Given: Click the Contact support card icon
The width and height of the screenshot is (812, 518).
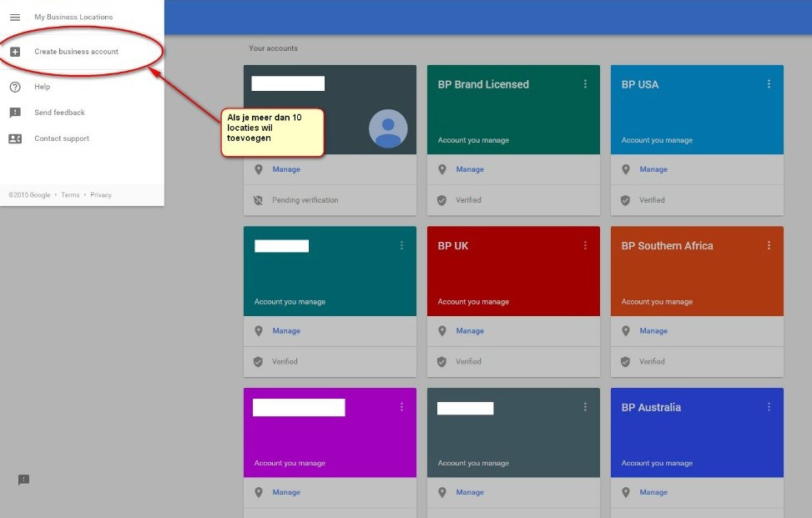Looking at the screenshot, I should [15, 138].
